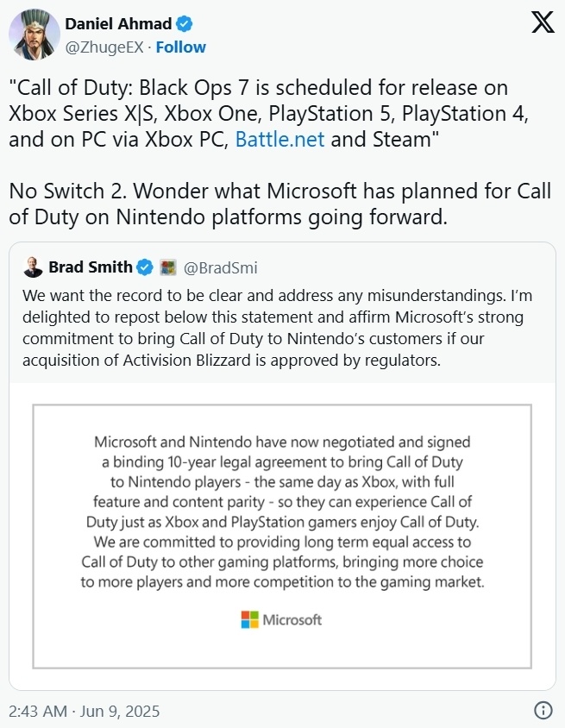Open the @BradSmi handle
The width and height of the screenshot is (565, 728).
pyautogui.click(x=221, y=268)
